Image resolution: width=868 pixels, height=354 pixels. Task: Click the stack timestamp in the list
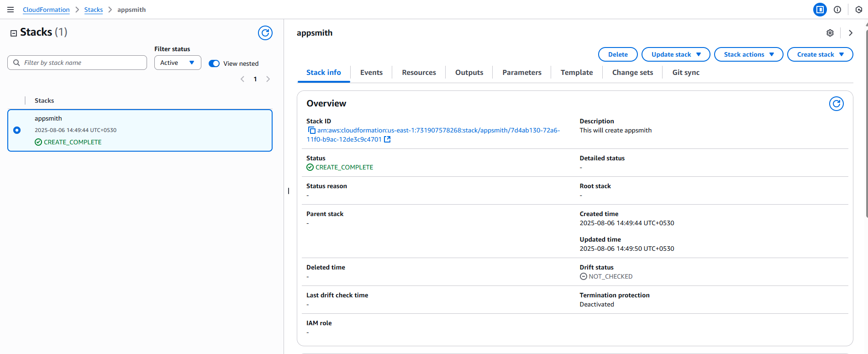75,130
